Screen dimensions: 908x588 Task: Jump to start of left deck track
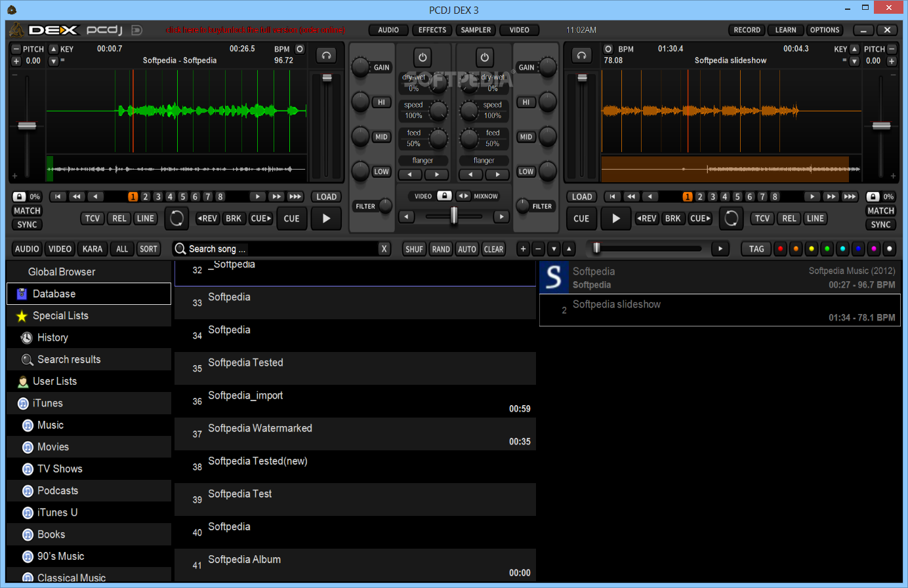(58, 197)
